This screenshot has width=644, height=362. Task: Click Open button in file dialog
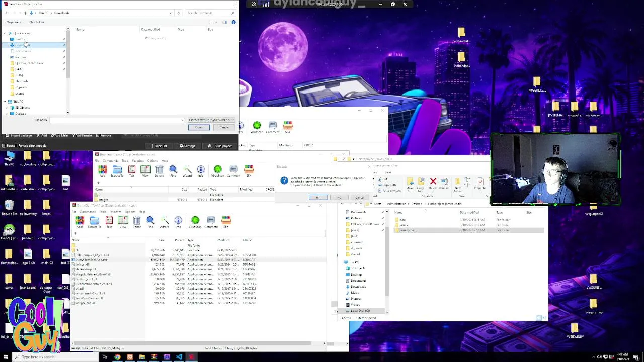pyautogui.click(x=199, y=127)
